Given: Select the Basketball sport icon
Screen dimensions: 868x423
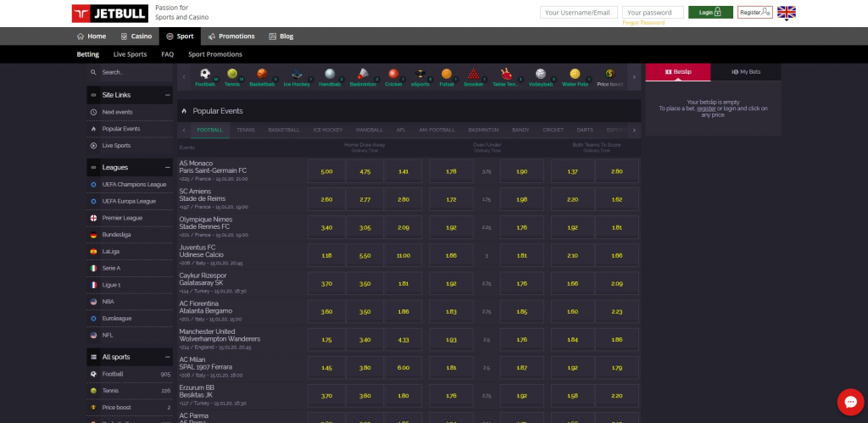Looking at the screenshot, I should pyautogui.click(x=262, y=77).
